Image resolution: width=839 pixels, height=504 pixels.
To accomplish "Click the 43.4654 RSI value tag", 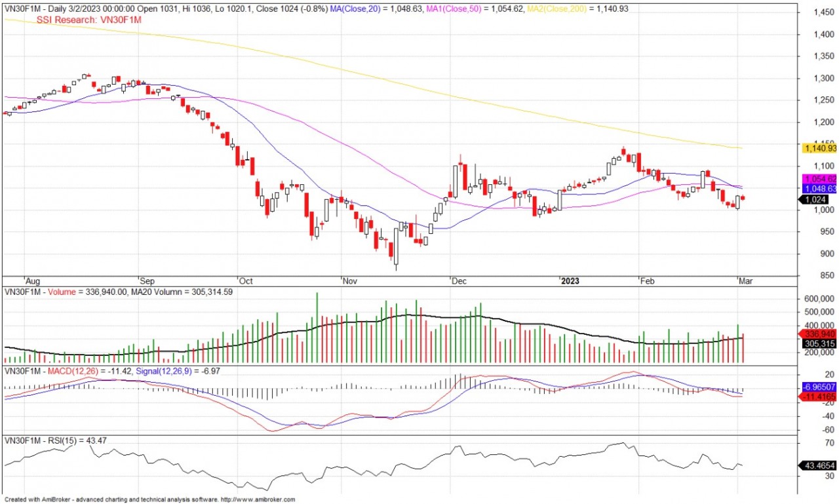I will tap(818, 465).
